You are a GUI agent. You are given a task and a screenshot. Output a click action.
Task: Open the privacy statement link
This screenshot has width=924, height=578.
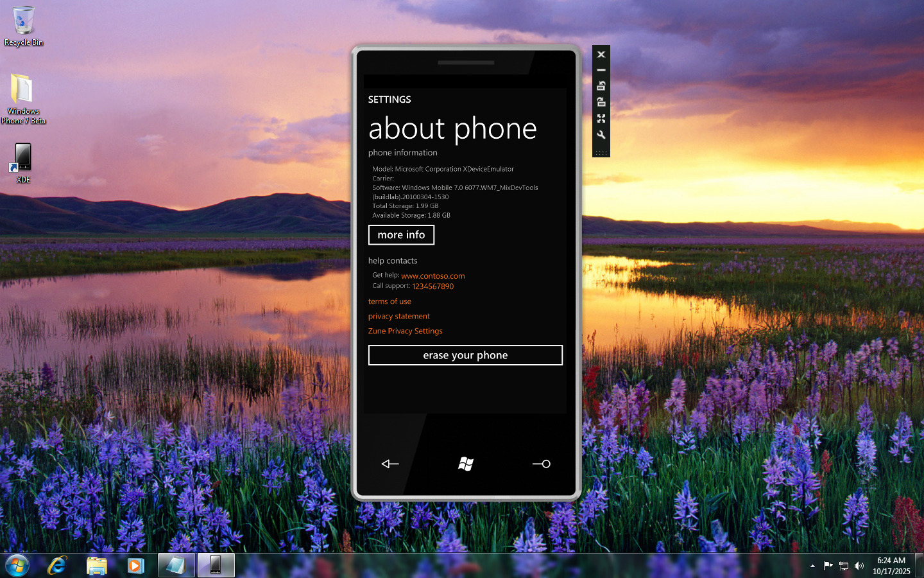coord(398,316)
